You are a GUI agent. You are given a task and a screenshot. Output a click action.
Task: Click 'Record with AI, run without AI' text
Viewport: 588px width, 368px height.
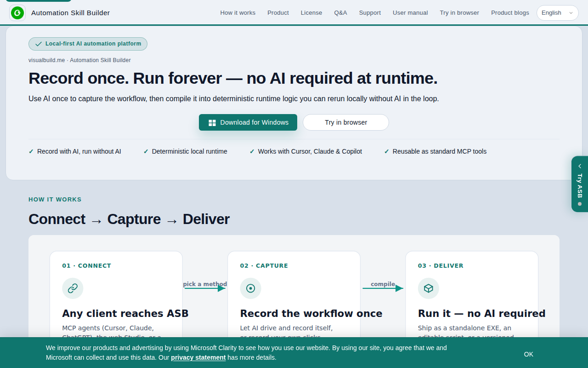pos(79,151)
